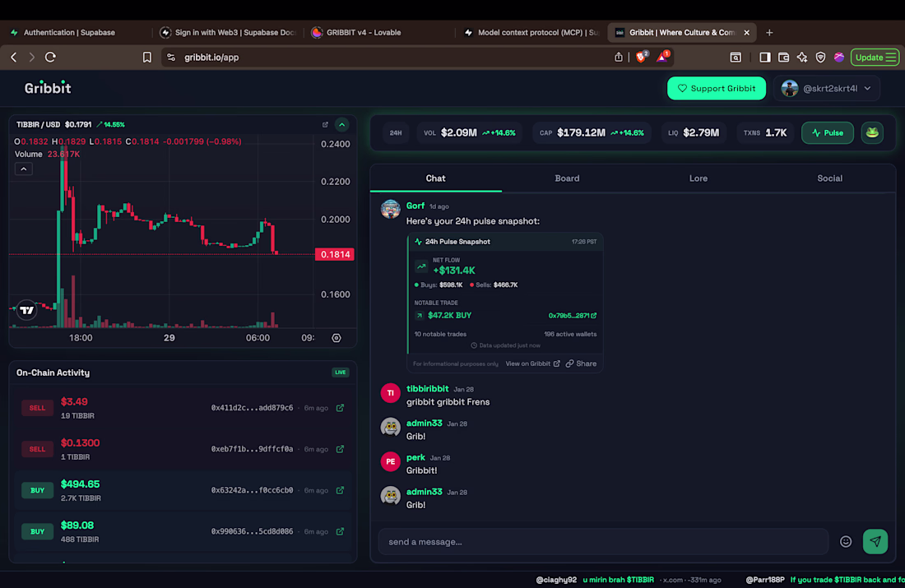
Task: Click the TIBBIR / USD pair label
Action: pos(38,125)
